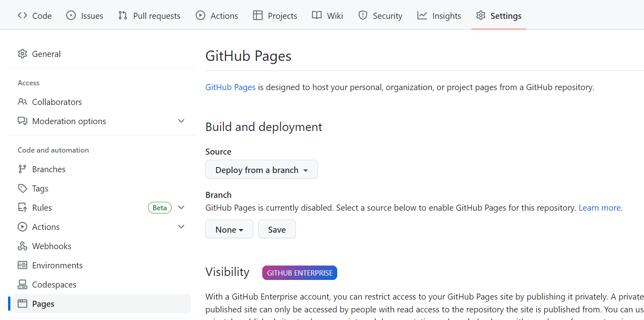Click the Collaborators people icon

tap(22, 102)
